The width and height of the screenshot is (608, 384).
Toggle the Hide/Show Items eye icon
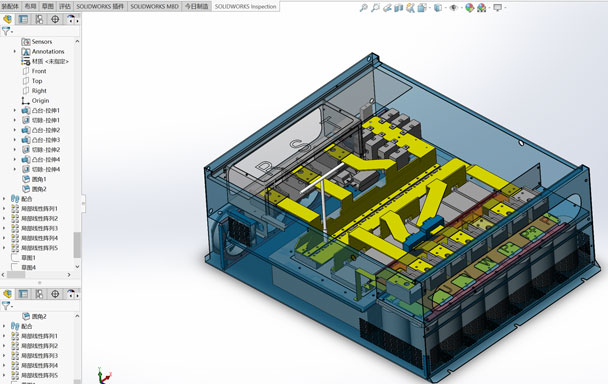point(453,7)
